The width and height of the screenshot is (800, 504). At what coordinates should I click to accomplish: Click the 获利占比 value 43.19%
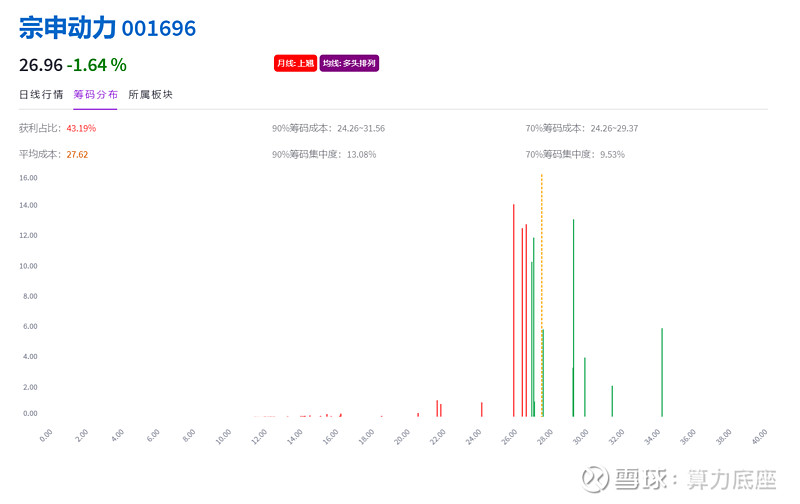tap(81, 128)
